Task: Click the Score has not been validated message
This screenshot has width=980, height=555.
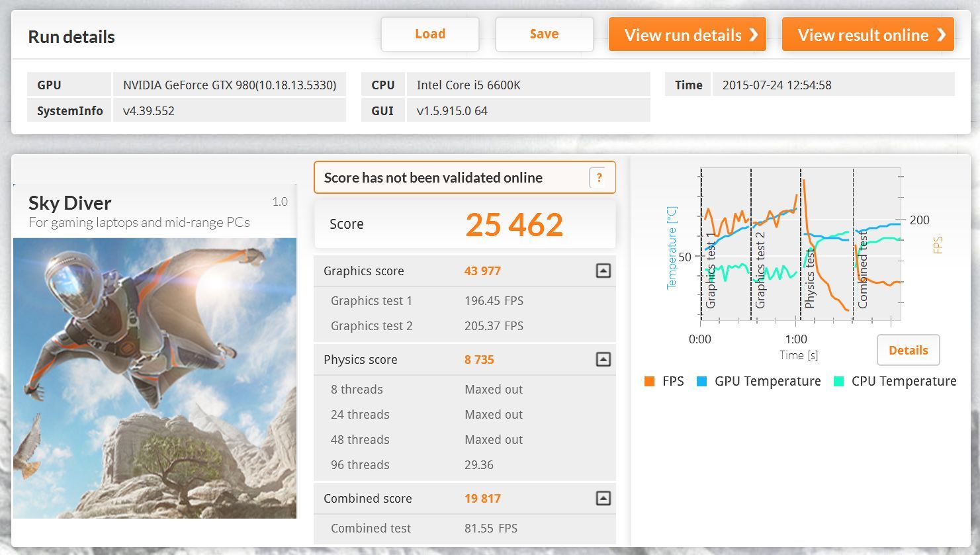Action: click(433, 178)
